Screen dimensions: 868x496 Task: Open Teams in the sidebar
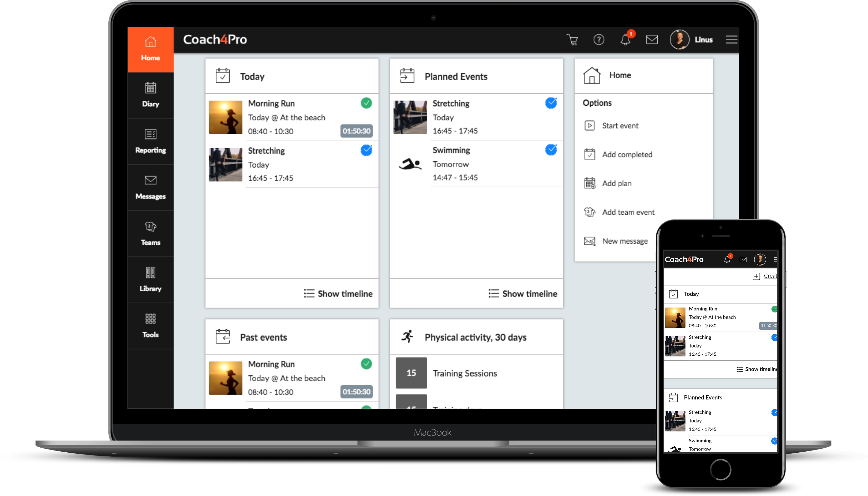click(x=150, y=234)
